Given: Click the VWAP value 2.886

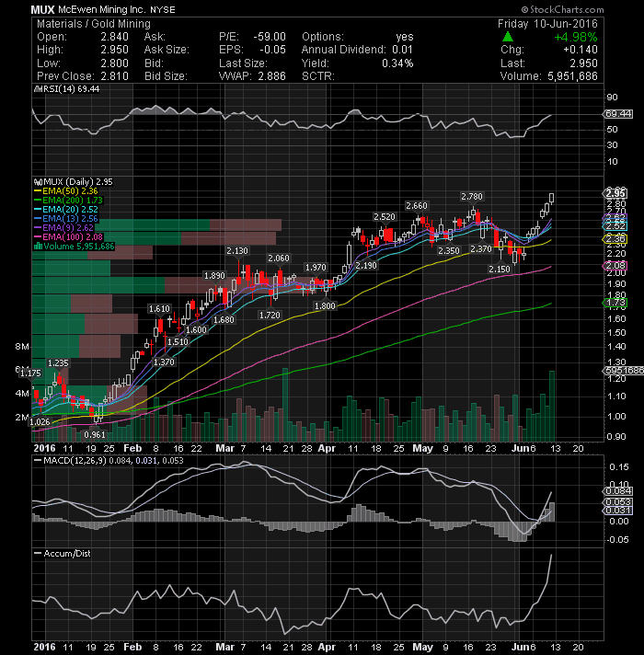Looking at the screenshot, I should 272,76.
